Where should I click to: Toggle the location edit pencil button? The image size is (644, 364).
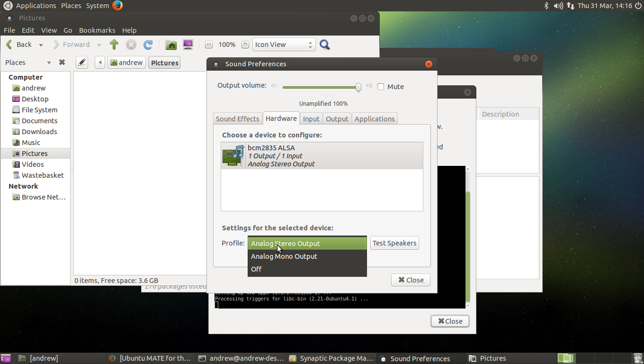click(x=82, y=63)
